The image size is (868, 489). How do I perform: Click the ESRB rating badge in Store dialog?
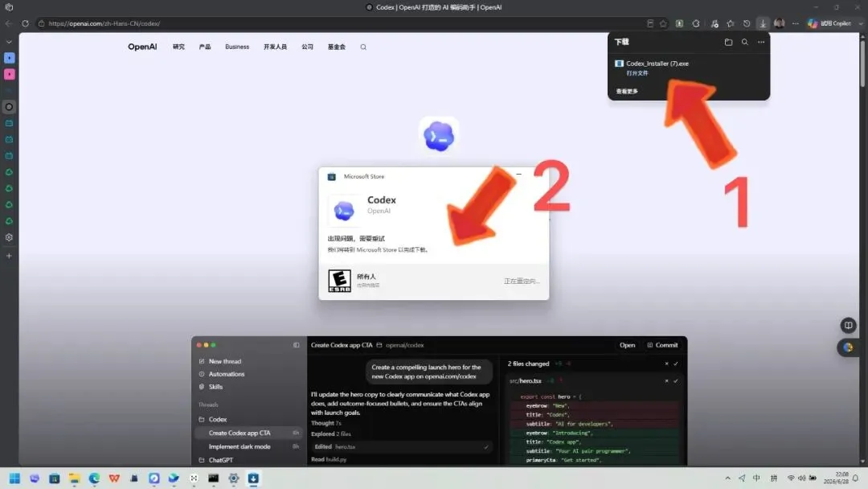[339, 281]
